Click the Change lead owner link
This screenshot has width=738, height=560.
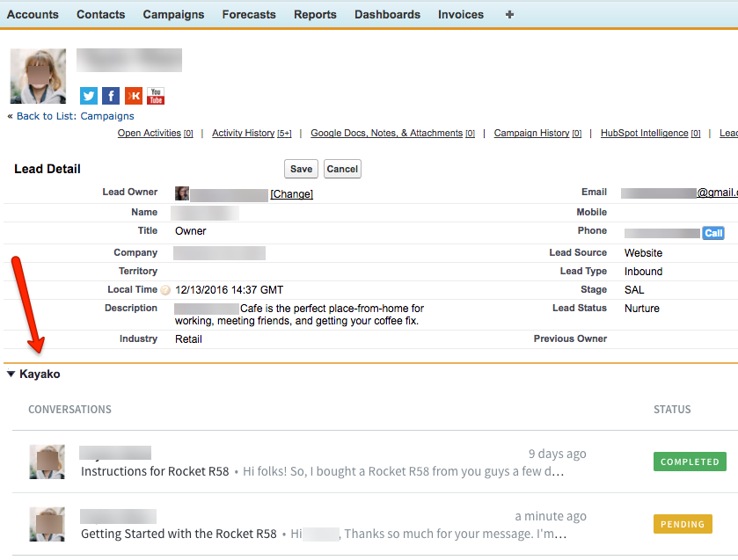point(291,194)
